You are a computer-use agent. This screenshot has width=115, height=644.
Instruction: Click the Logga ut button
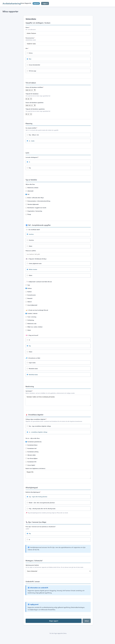pos(45,3)
